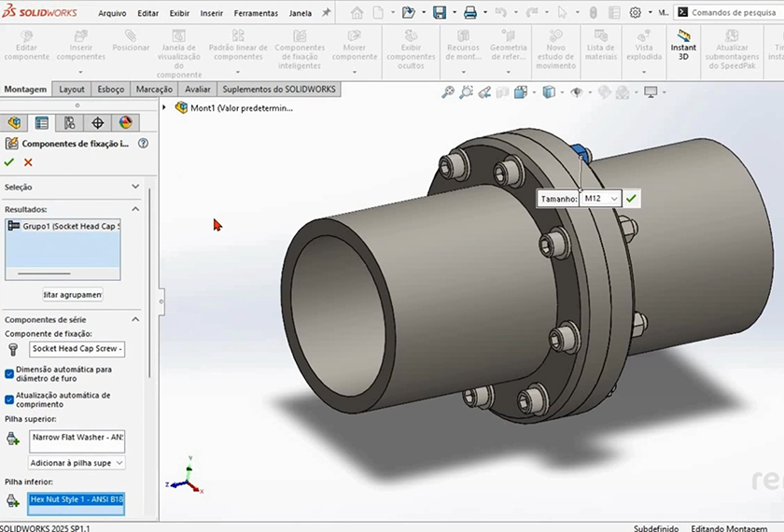Screen dimensions: 784x532
Task: Click the Save disk icon
Action: point(440,13)
